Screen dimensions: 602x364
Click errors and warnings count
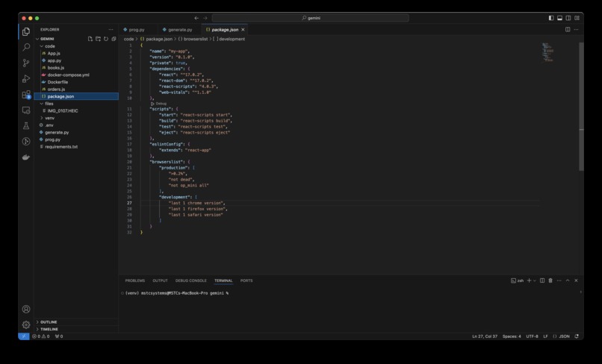(40, 336)
